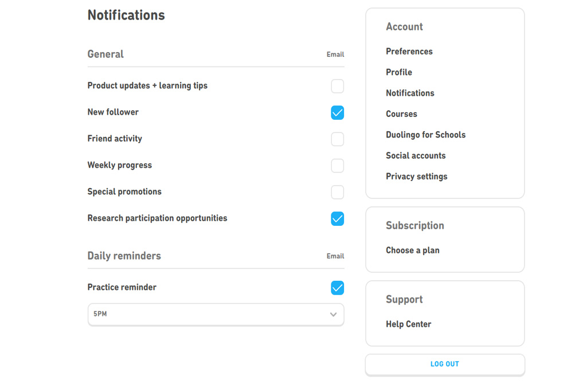The height and width of the screenshot is (392, 587).
Task: Enable Friend activity email notifications
Action: [x=338, y=139]
